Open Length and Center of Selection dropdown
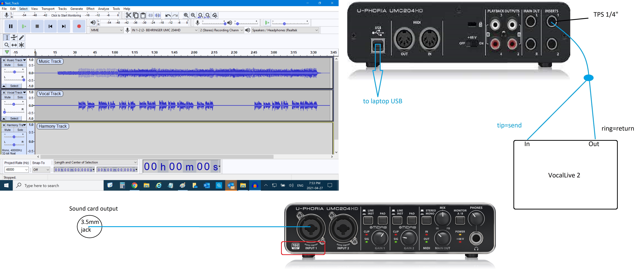 tap(96, 162)
